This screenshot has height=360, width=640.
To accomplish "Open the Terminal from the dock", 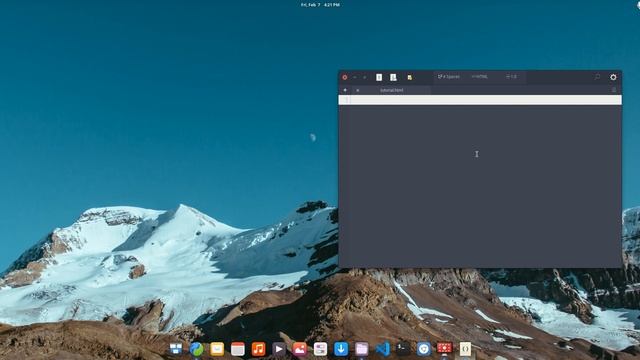I will click(403, 348).
